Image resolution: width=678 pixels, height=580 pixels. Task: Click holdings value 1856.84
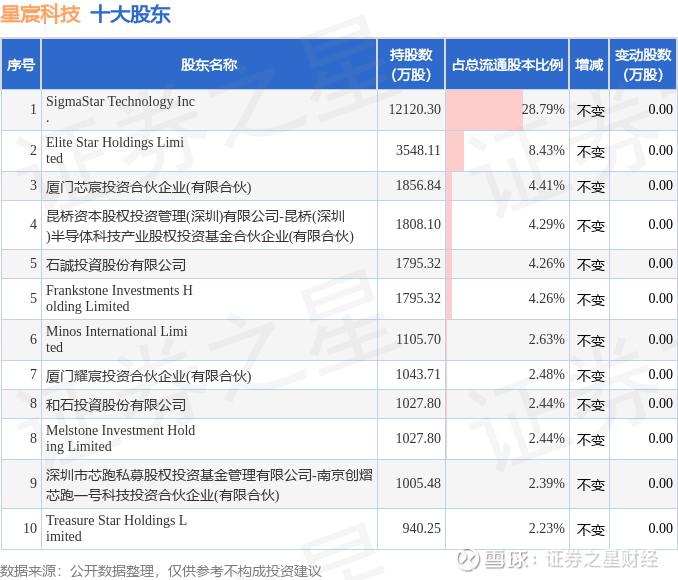click(419, 186)
